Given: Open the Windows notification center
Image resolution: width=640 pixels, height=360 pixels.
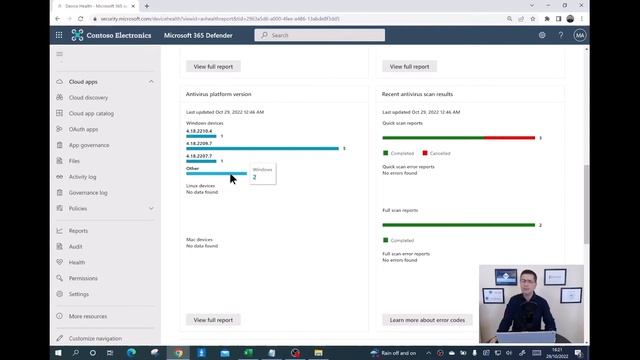Looking at the screenshot, I should pyautogui.click(x=578, y=353).
